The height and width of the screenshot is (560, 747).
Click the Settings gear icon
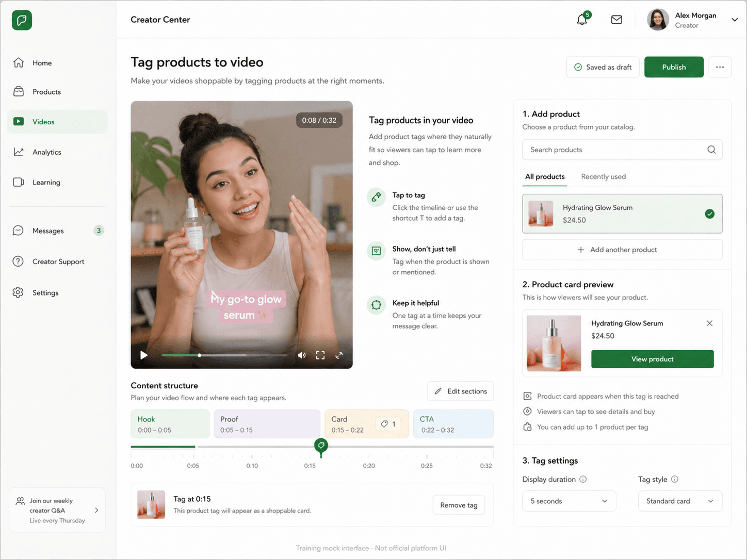coord(18,292)
